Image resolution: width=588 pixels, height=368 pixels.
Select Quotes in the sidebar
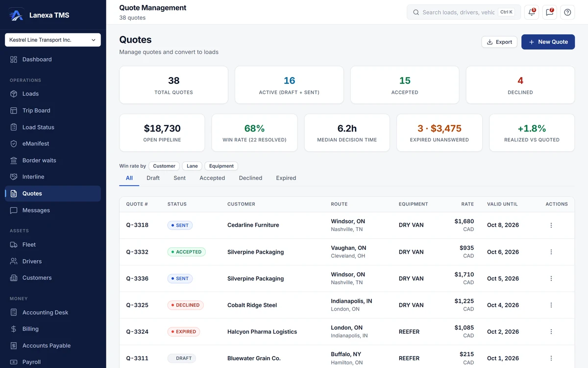coord(53,193)
